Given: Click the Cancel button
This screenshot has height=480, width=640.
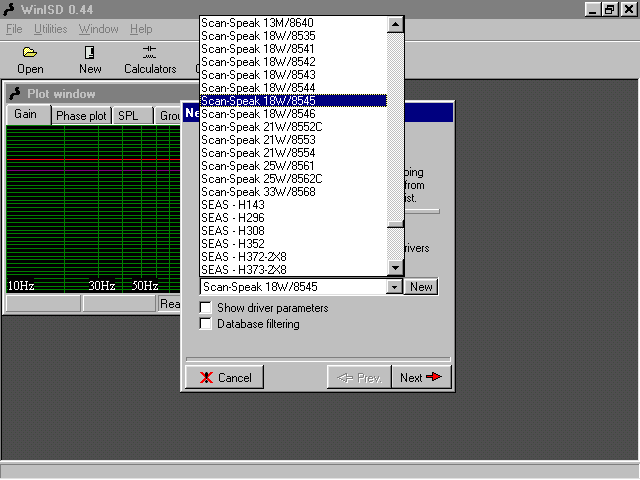Looking at the screenshot, I should (224, 377).
